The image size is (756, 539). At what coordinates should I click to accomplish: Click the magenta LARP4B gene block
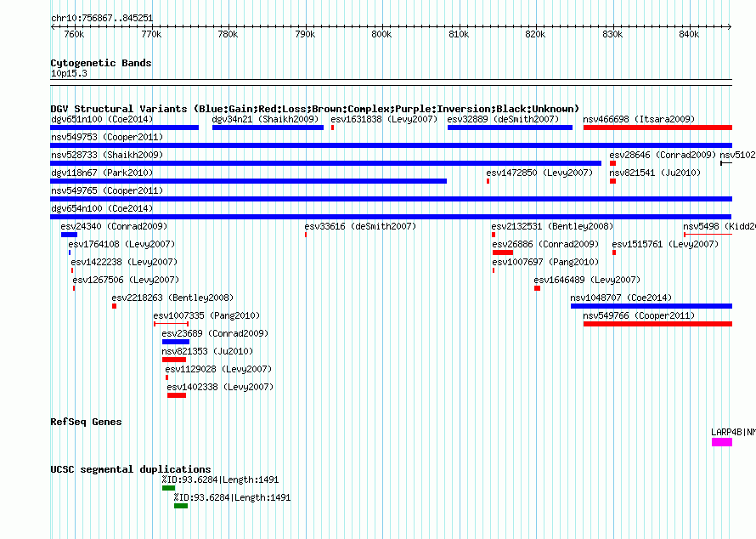[x=722, y=442]
